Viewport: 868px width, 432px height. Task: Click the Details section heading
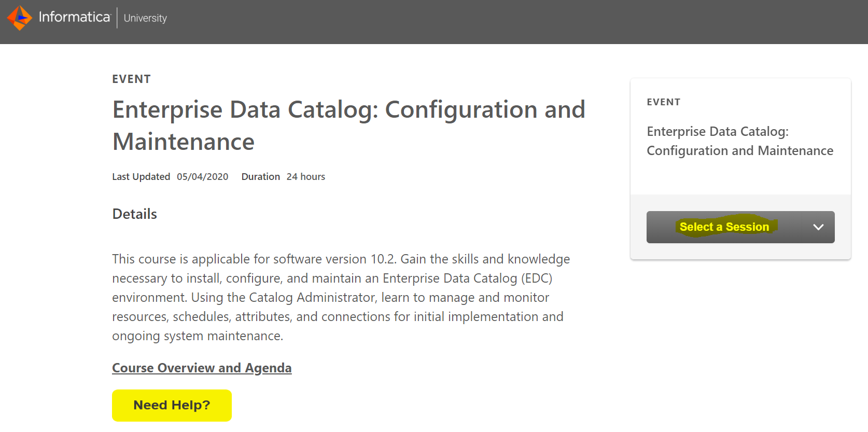pos(134,214)
